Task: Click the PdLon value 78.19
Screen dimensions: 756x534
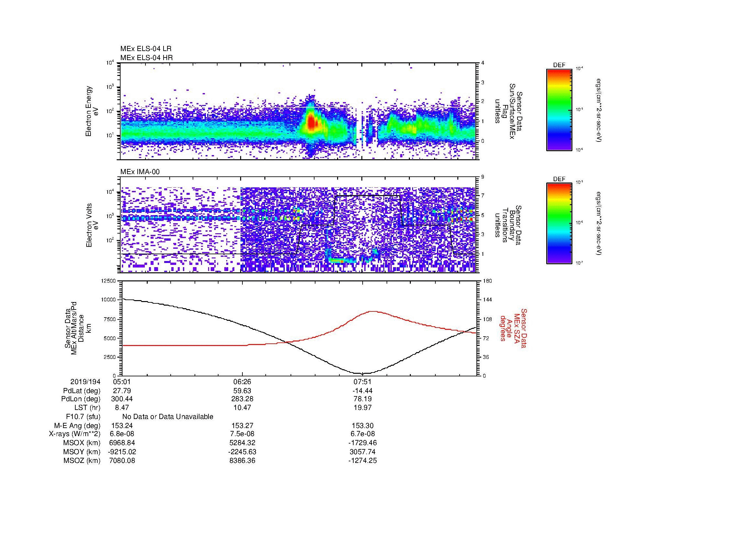Action: click(363, 399)
